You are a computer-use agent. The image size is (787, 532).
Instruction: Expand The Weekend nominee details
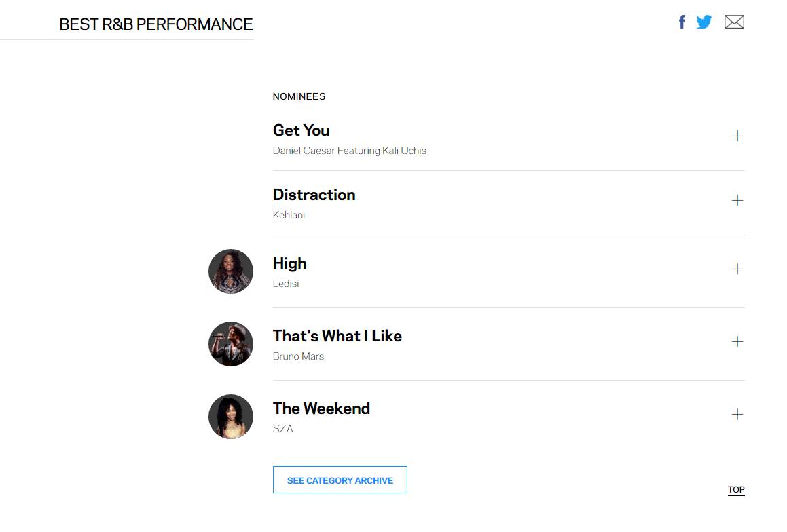pyautogui.click(x=737, y=415)
